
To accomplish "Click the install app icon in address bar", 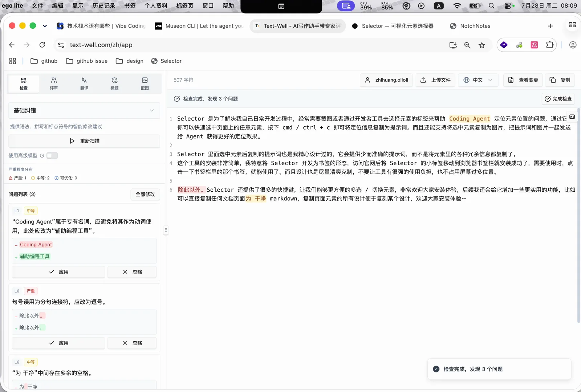I will (x=453, y=45).
